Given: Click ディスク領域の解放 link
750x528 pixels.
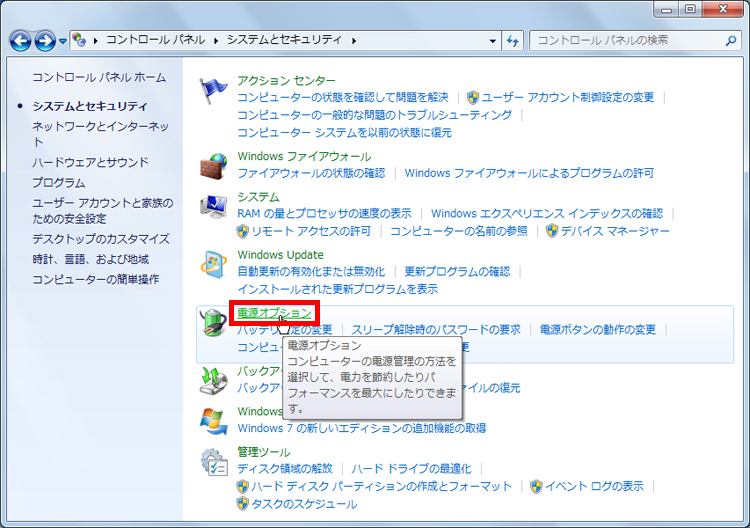Looking at the screenshot, I should [285, 468].
